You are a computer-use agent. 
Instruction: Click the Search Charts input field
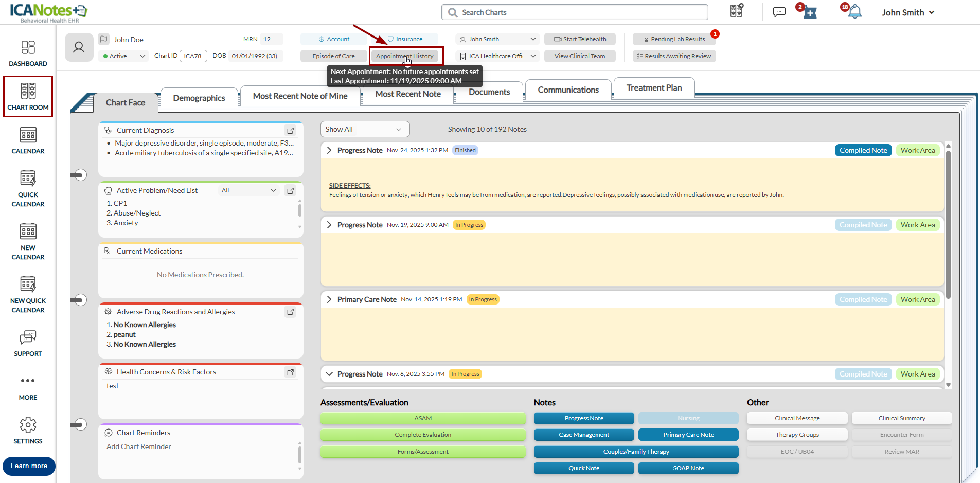coord(575,12)
